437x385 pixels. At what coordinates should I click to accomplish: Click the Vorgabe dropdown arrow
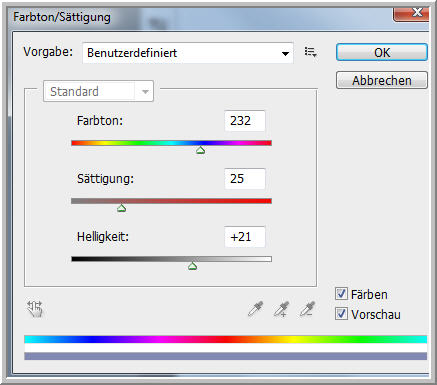[285, 53]
